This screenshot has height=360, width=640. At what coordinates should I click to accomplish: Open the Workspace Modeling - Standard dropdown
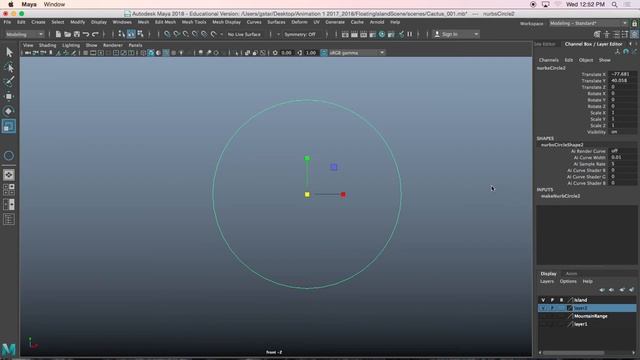point(588,23)
